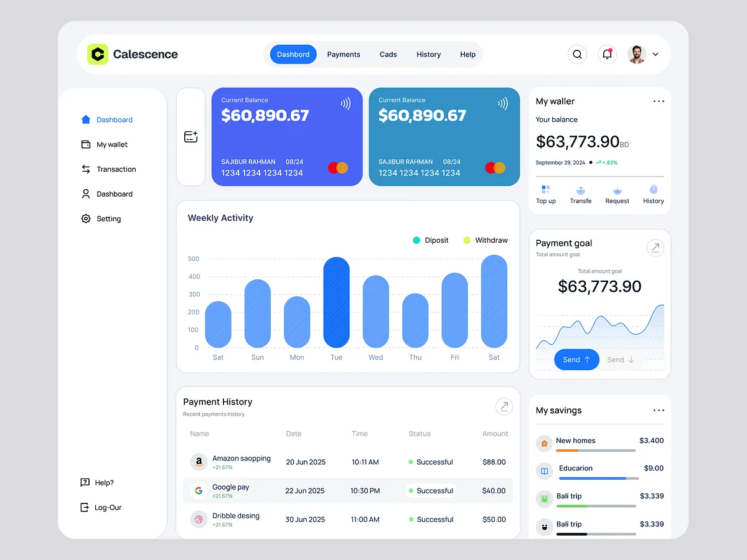747x560 pixels.
Task: Click the Send button in Payment goal
Action: coord(576,359)
